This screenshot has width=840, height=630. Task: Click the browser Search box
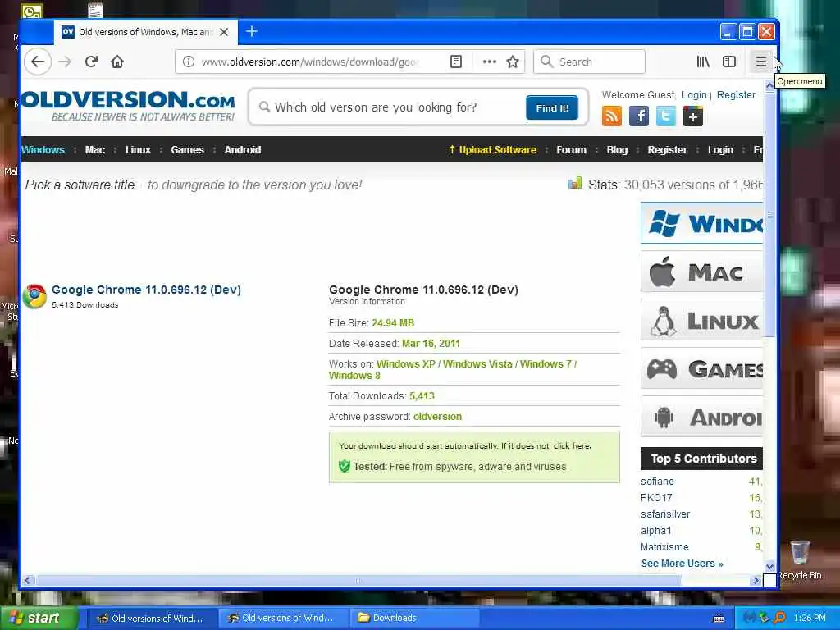(589, 62)
